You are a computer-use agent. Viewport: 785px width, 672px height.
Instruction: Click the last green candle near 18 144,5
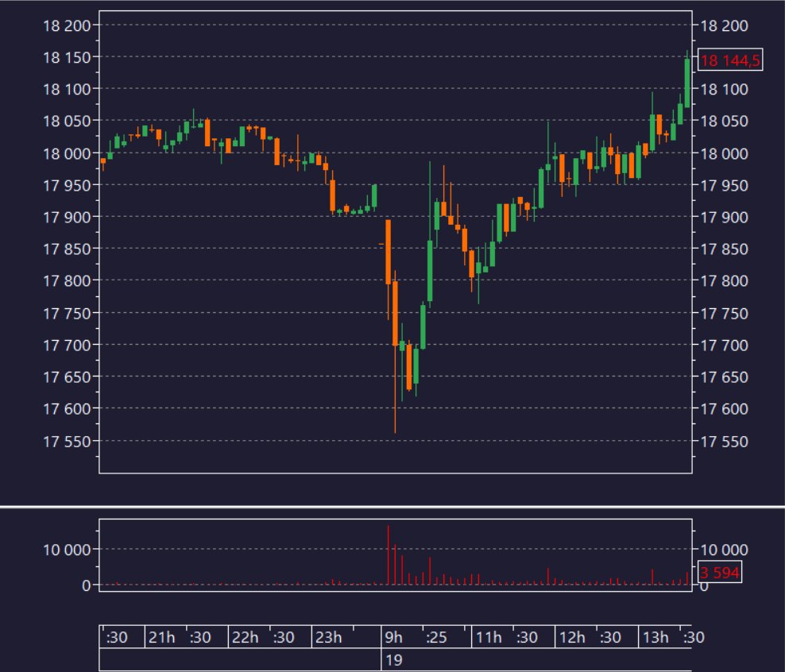pos(687,83)
